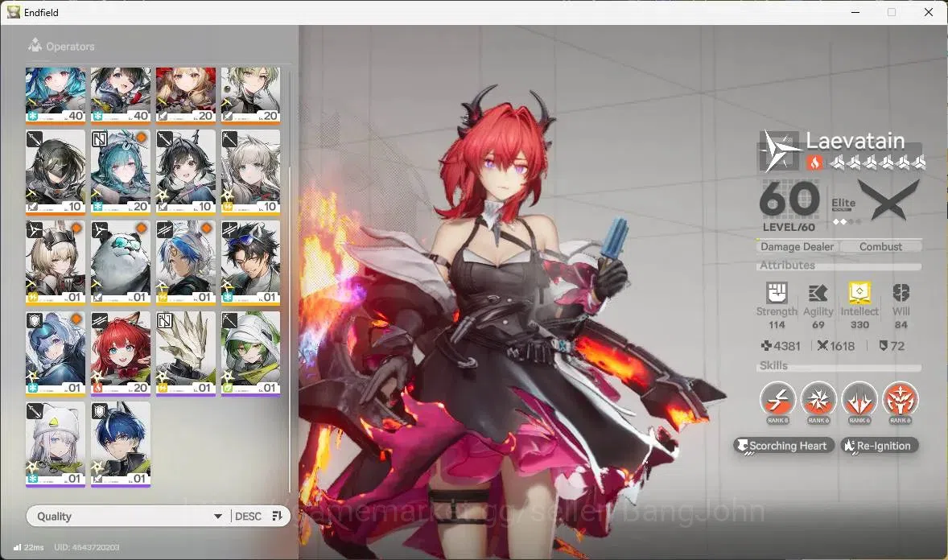Click the Will attribute icon
The height and width of the screenshot is (560, 948).
901,294
